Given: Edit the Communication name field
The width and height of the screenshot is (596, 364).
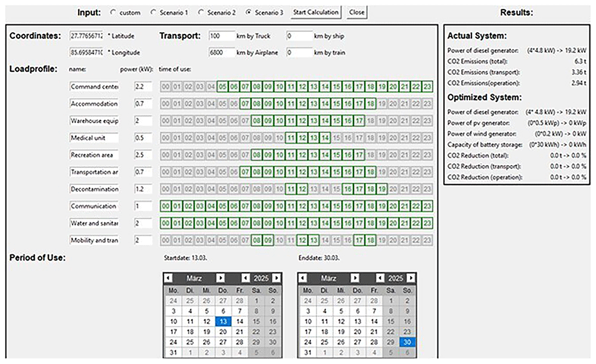Looking at the screenshot, I should (x=94, y=206).
